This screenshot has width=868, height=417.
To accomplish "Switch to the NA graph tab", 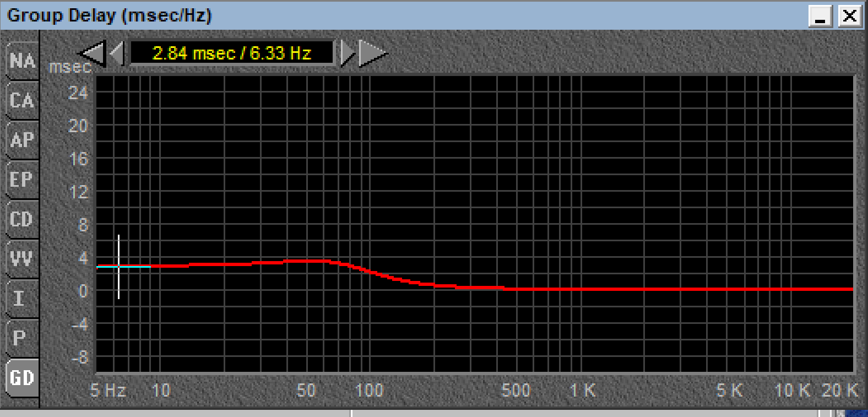I will [22, 61].
